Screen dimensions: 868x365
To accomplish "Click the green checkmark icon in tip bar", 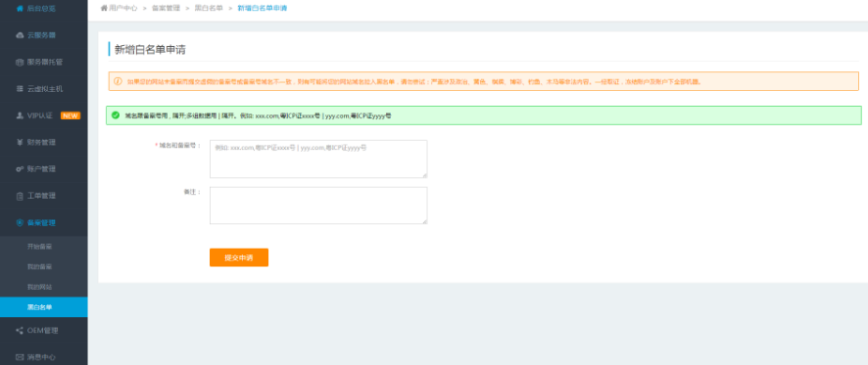I will [x=116, y=115].
